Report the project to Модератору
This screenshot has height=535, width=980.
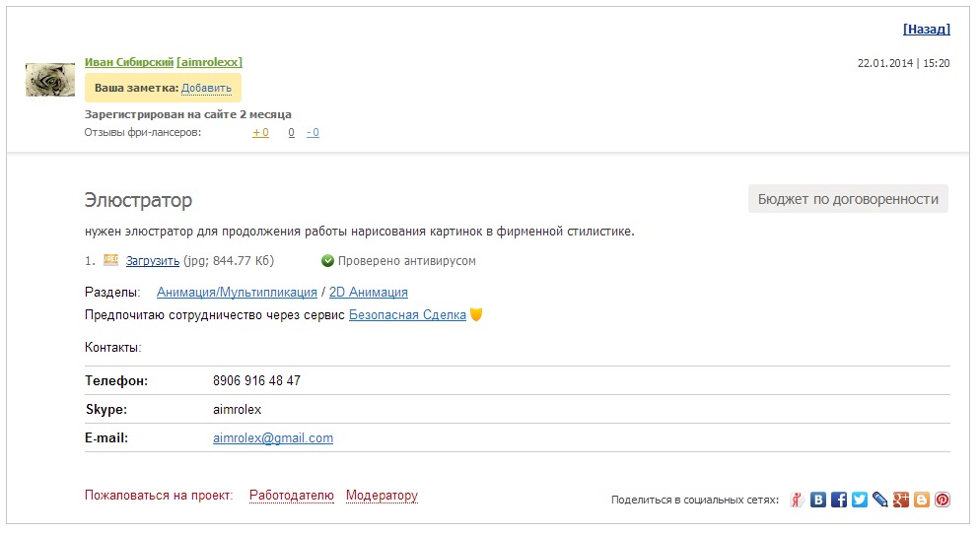(x=382, y=496)
